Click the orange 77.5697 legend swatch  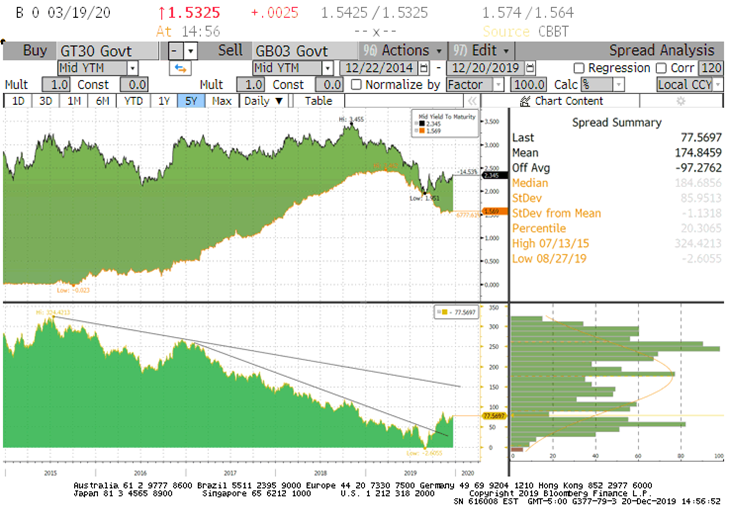[x=445, y=313]
